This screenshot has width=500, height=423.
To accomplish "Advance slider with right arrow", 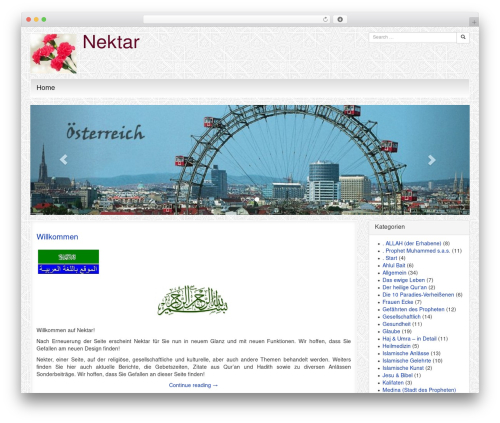I will (432, 160).
